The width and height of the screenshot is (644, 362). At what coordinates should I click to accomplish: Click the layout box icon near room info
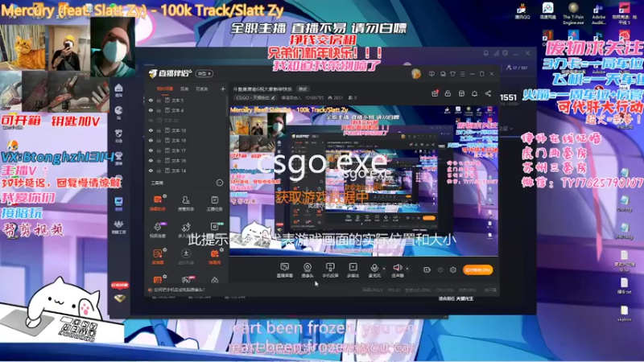[461, 93]
